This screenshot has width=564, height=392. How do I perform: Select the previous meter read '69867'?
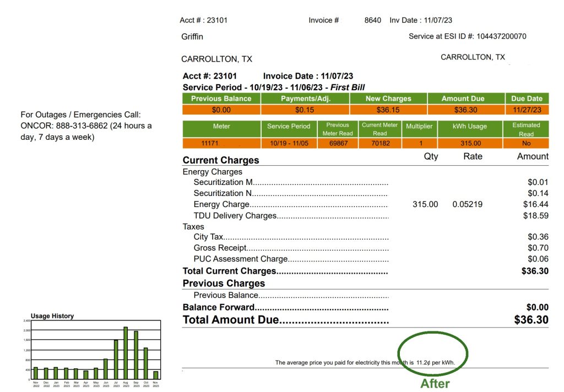pos(338,143)
